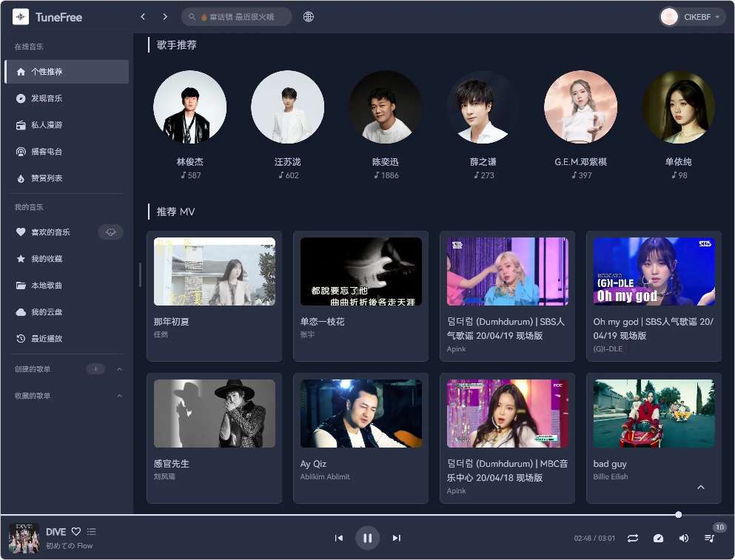Click the globe icon beside the search bar
Screen dimensions: 735x560
(309, 16)
